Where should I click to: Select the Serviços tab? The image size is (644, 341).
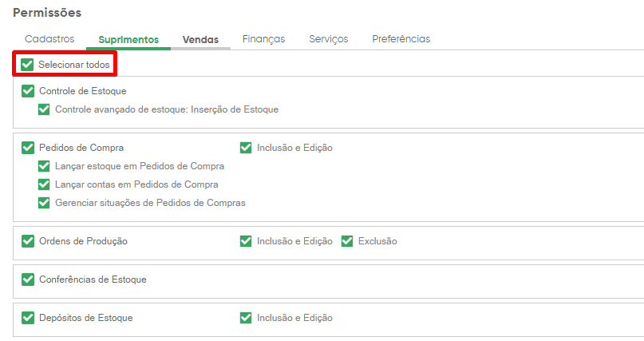pos(329,39)
